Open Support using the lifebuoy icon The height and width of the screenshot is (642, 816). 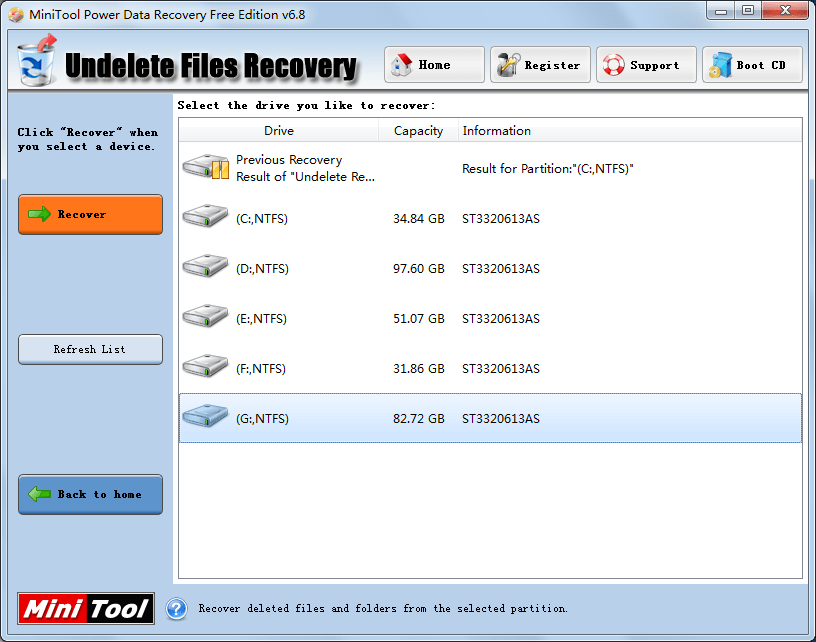click(x=615, y=64)
